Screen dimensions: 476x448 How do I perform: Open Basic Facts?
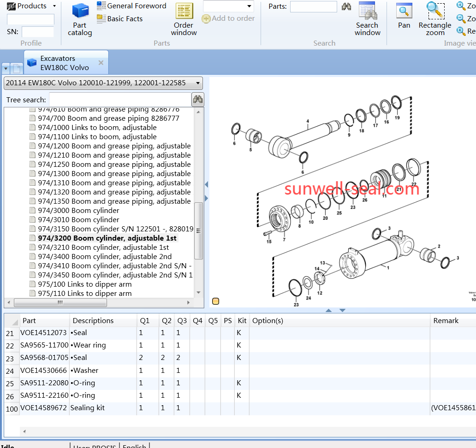119,19
